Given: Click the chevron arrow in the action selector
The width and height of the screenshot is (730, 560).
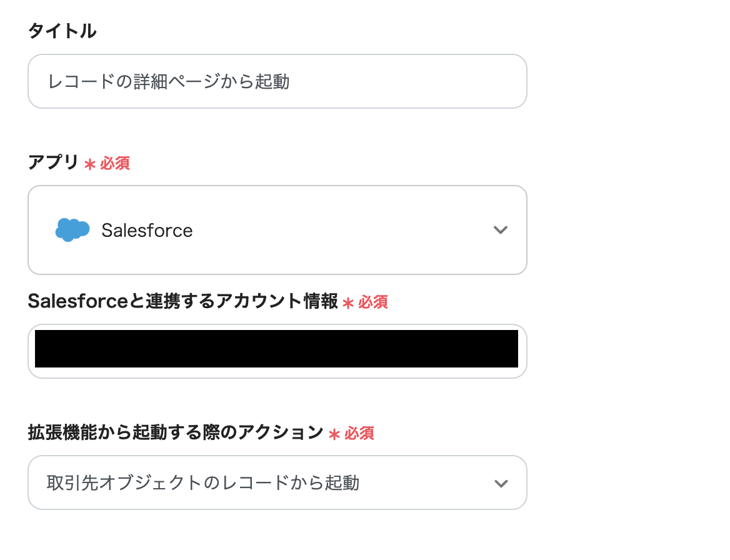Looking at the screenshot, I should click(x=500, y=483).
